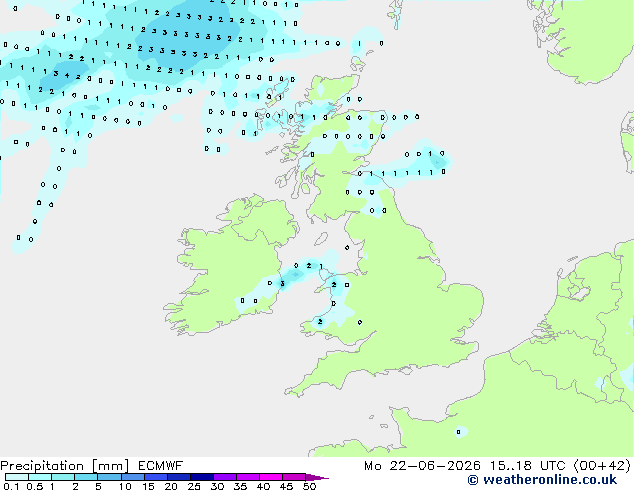Click the 'ECMWF' model label
634x490 pixels.
[160, 466]
